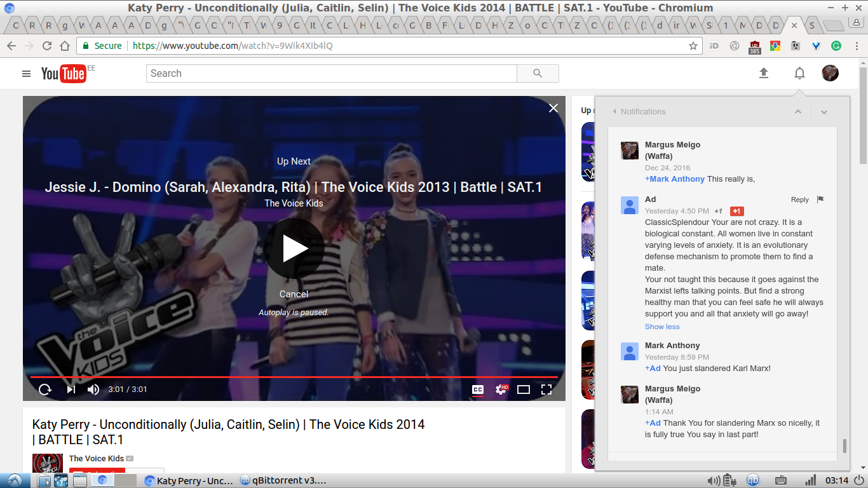Click Margus Meigo avatar on 1:14 AM comment
The image size is (868, 488).
(x=630, y=395)
